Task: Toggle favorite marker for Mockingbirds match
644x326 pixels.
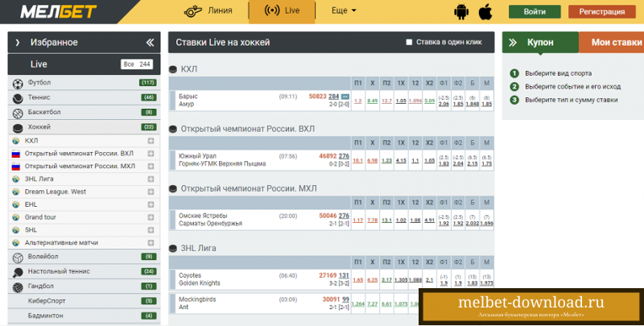Action: [x=173, y=303]
